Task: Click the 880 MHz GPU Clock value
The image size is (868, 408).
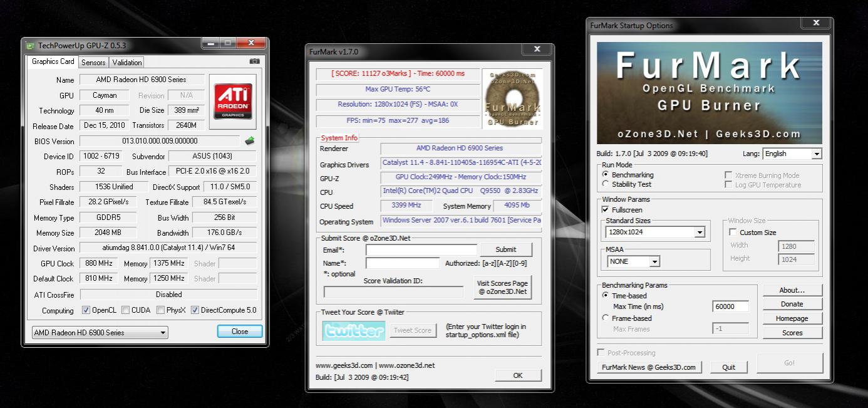Action: pos(98,264)
